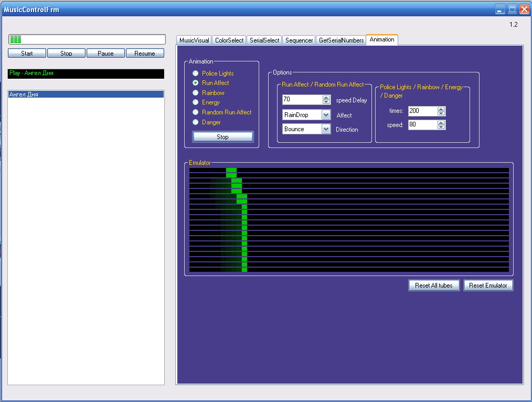532x402 pixels.
Task: Increase the times value with up arrow
Action: (441, 109)
